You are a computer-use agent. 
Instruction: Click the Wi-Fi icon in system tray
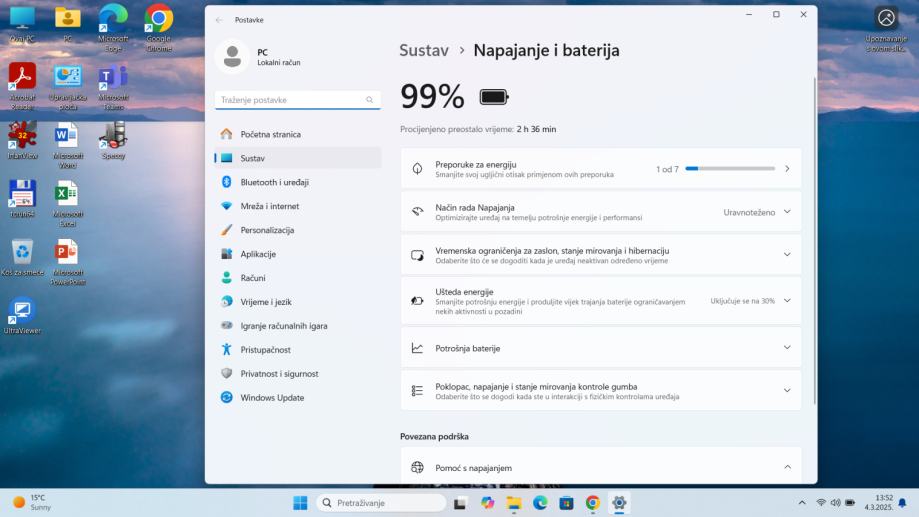coord(821,503)
